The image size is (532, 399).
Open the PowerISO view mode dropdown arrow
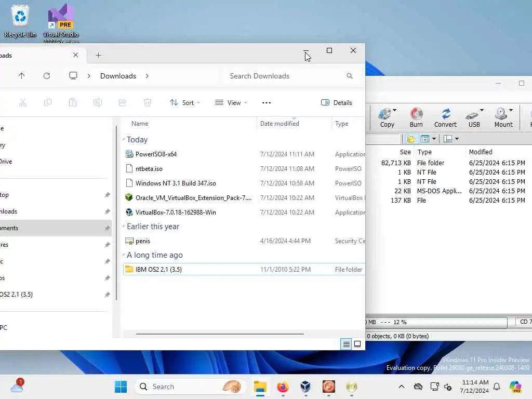(434, 139)
